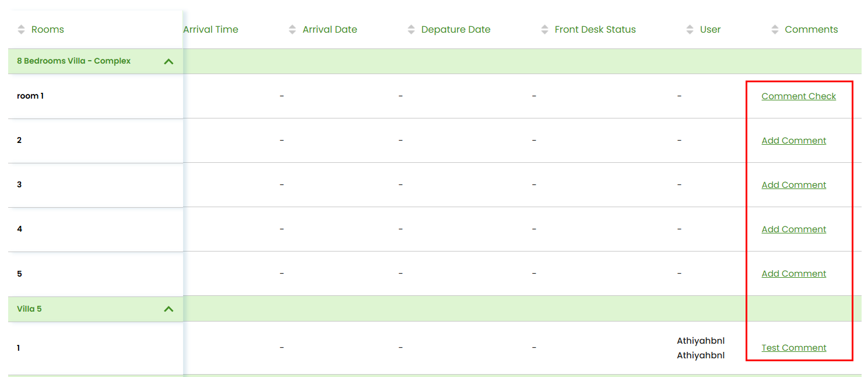Sort by the Rooms column icon
The height and width of the screenshot is (377, 868).
(x=22, y=29)
